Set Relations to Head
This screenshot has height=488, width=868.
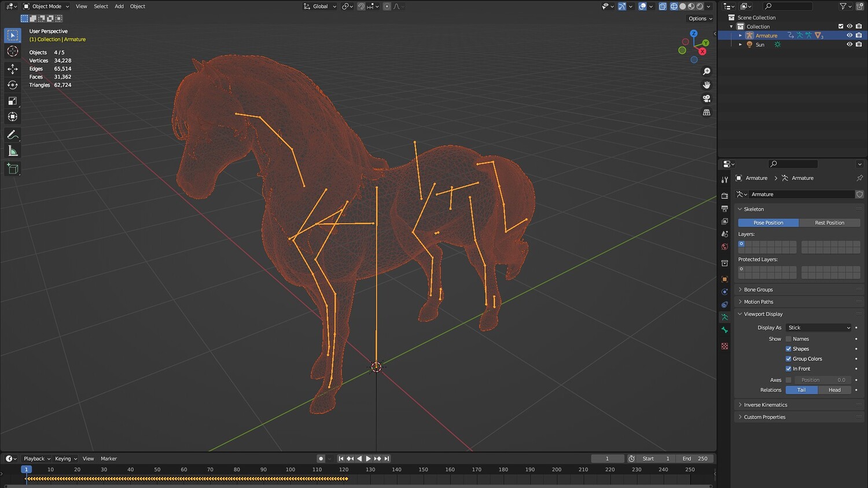[834, 390]
